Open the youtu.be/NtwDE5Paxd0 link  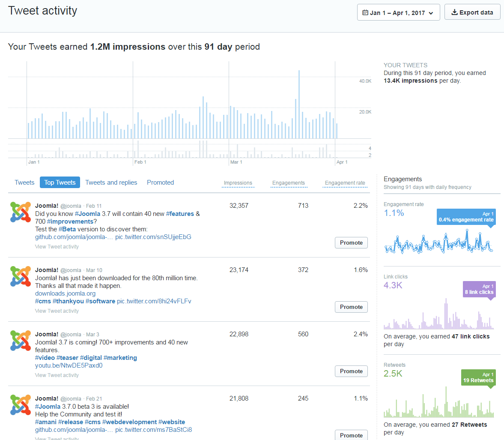(x=69, y=365)
